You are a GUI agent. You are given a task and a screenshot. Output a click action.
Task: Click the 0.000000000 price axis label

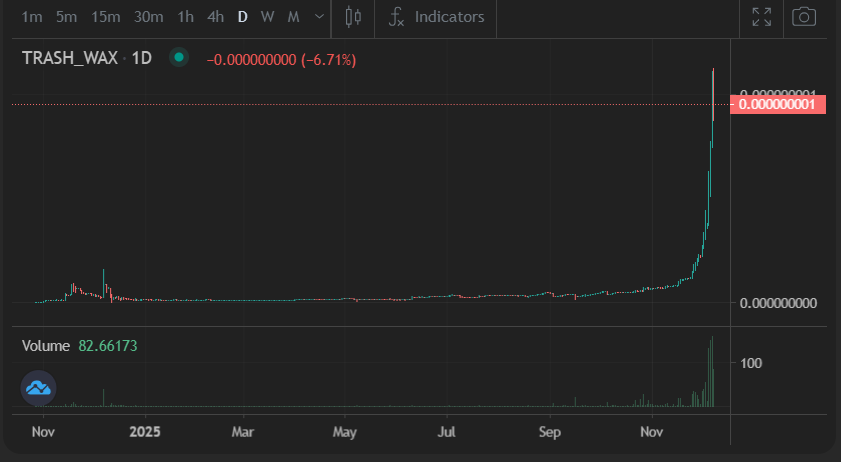tap(778, 303)
